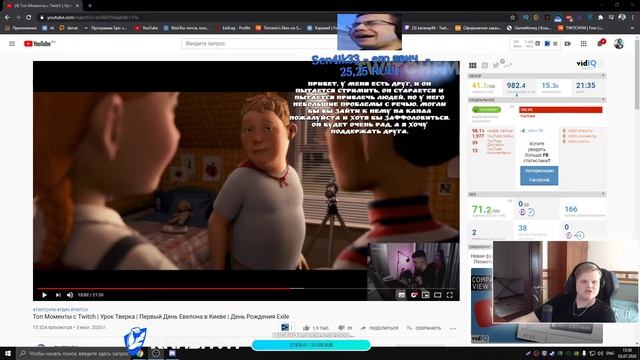The width and height of the screenshot is (640, 360).
Task: Open YouTube bookmark in bookmarks bar
Action: 147,28
